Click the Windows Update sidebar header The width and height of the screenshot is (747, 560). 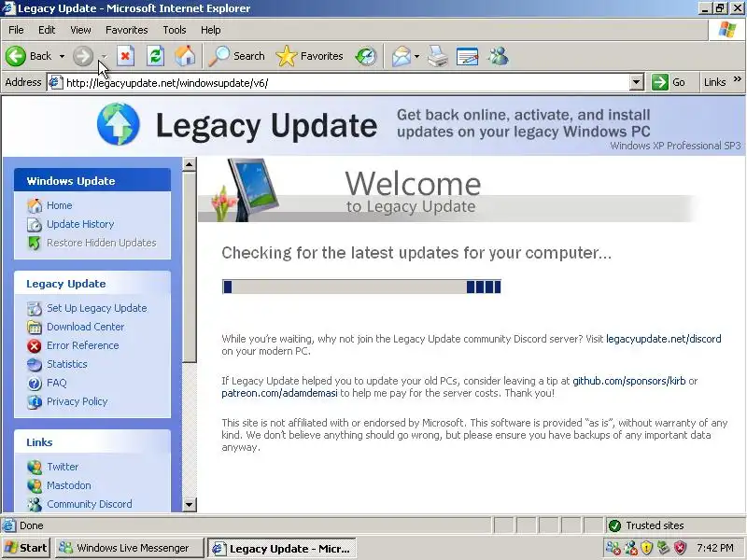point(92,180)
